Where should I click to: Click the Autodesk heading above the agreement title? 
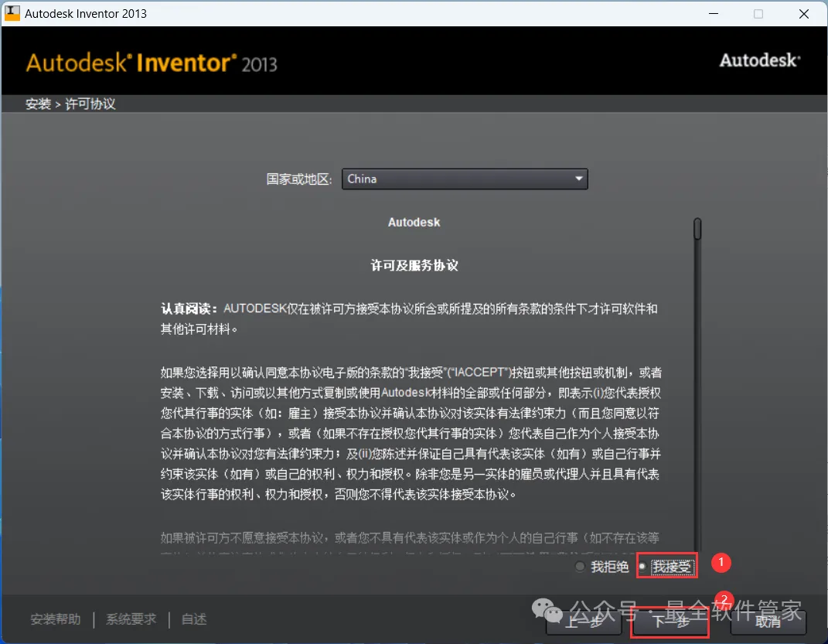[414, 222]
